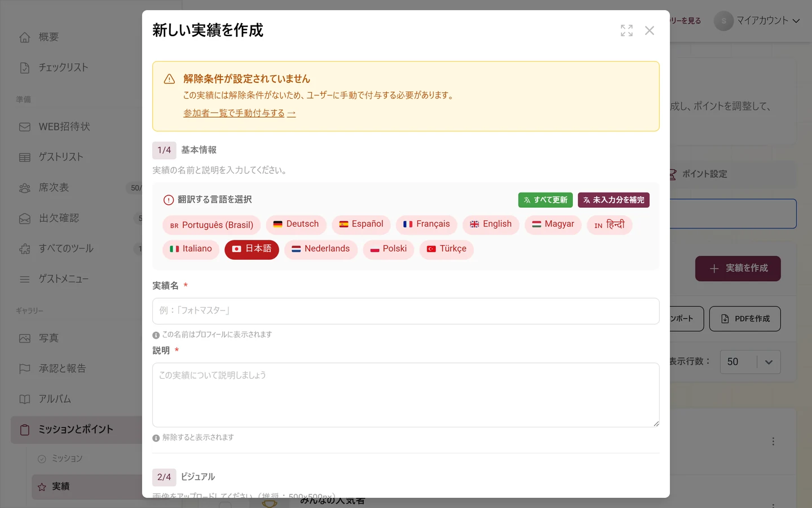
Task: Click the WEB招待状 envelope icon
Action: pos(25,127)
